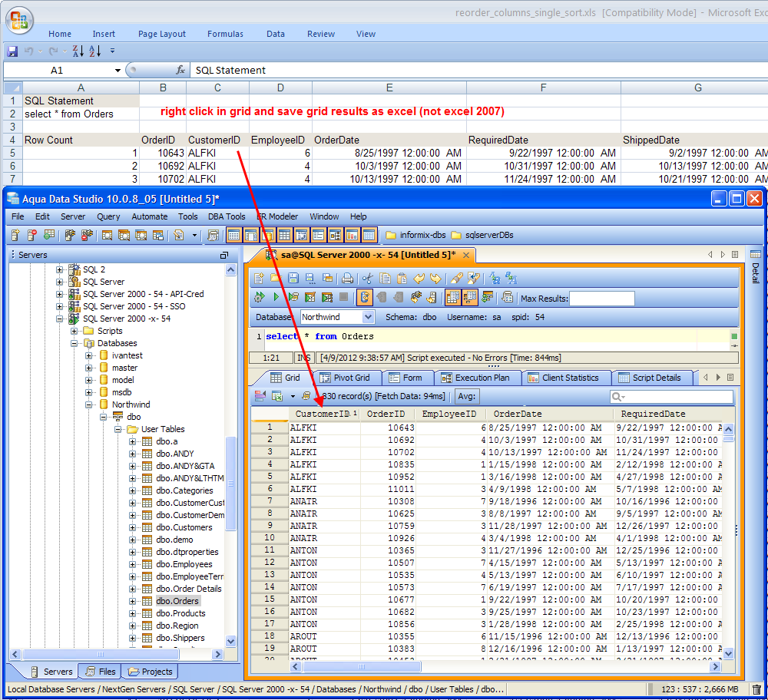Collapse the User Tables folder
The width and height of the screenshot is (768, 700).
tap(118, 429)
